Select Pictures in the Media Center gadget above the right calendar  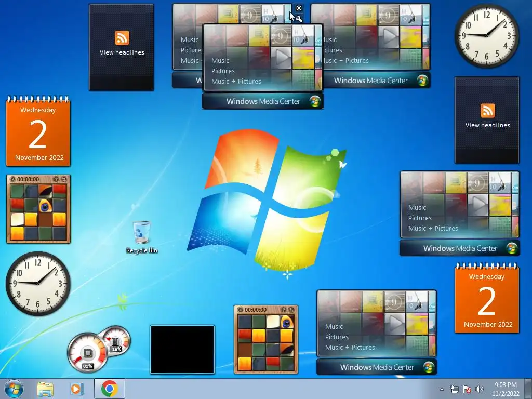420,218
